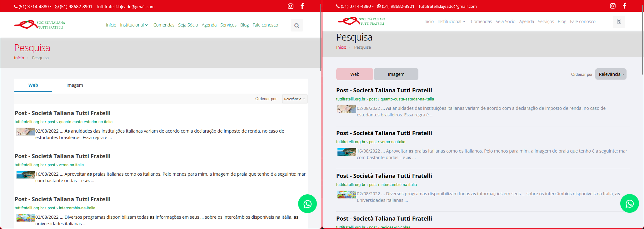Open regioes-vinicolas URL in right page
The image size is (644, 229).
click(373, 227)
